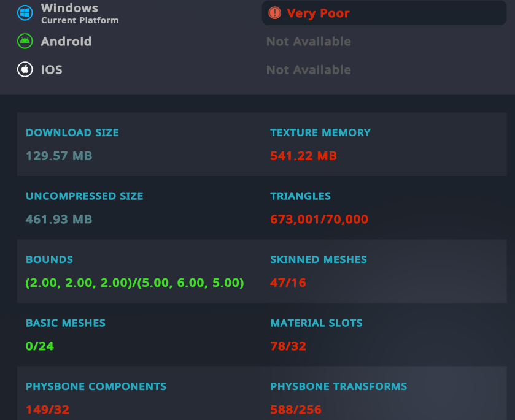Click the Basic Meshes value 0/24
Image resolution: width=515 pixels, height=420 pixels.
pos(40,346)
